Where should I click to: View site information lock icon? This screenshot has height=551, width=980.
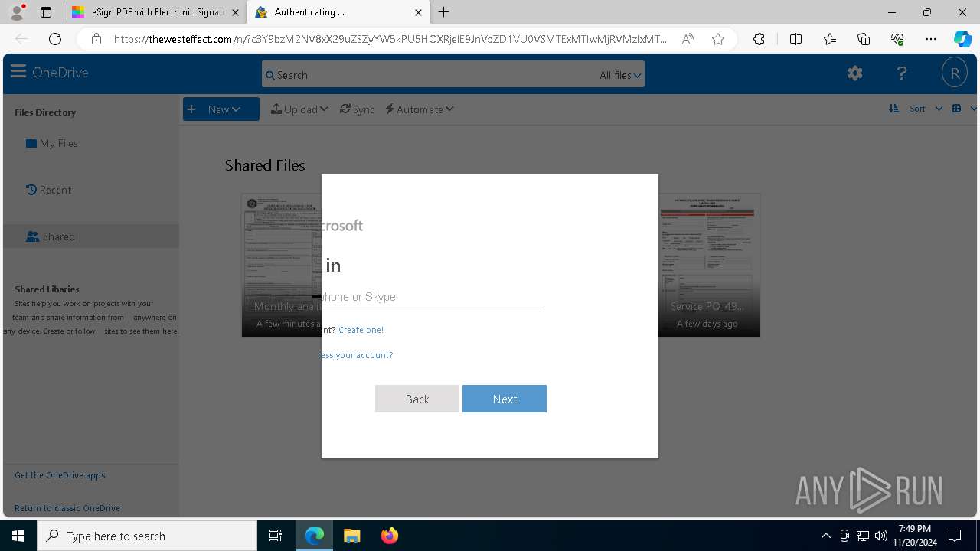[x=96, y=39]
